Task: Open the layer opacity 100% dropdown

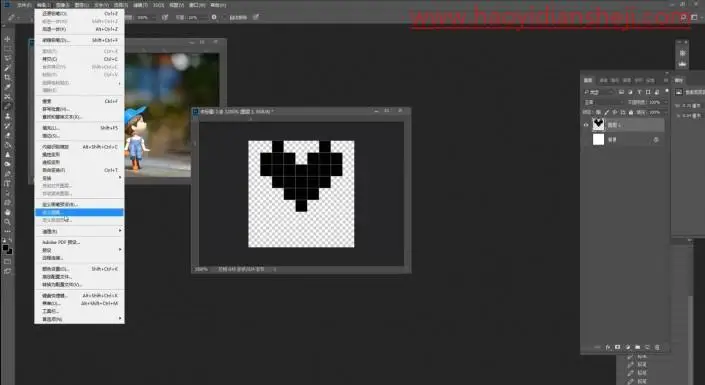Action: (x=656, y=102)
